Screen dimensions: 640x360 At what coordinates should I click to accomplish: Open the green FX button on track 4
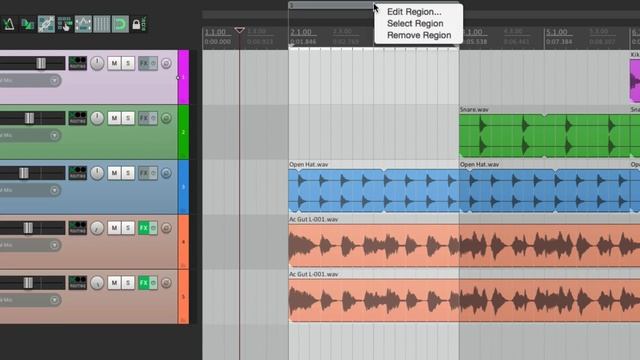144,228
